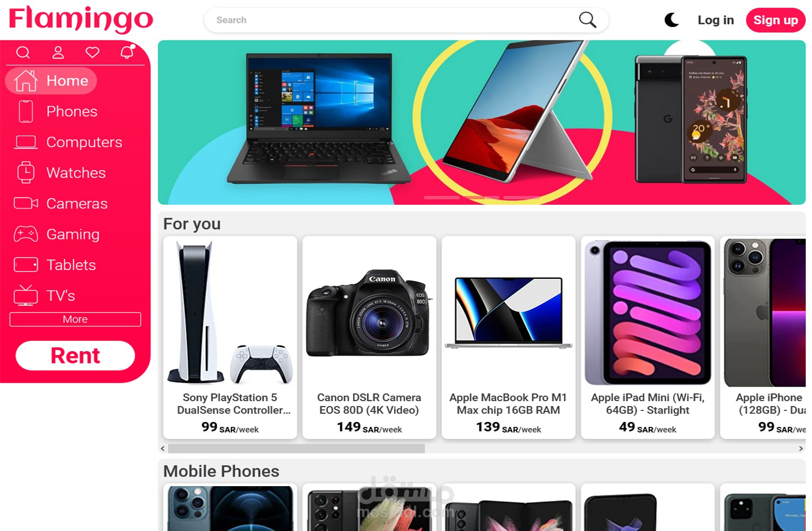Open favorites via the heart icon
812x531 pixels.
pos(92,53)
